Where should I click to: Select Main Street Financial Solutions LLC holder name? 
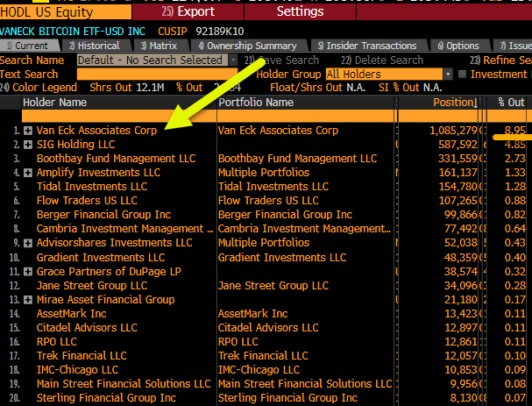(x=124, y=384)
